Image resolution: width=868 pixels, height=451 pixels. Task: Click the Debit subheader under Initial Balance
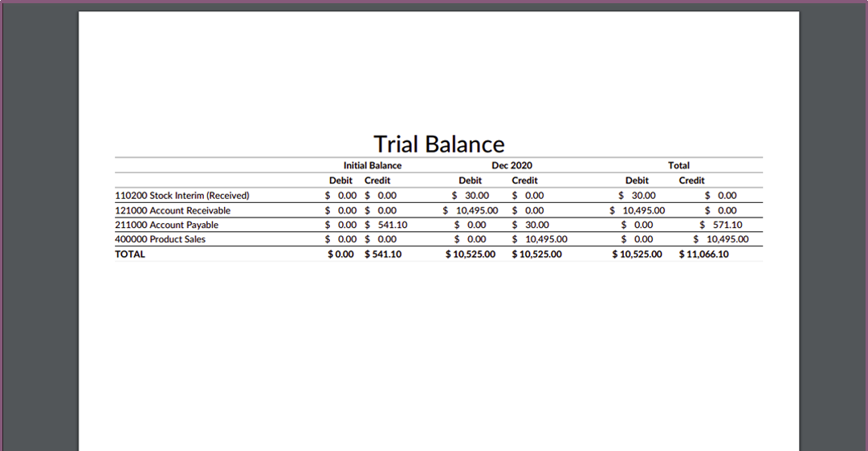(x=340, y=181)
